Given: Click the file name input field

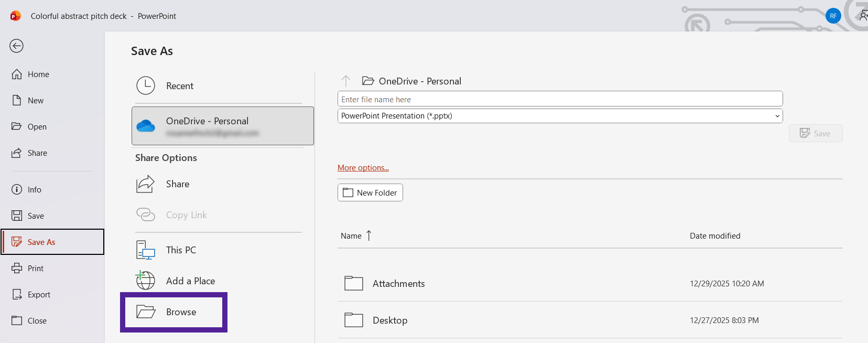Looking at the screenshot, I should pos(559,99).
